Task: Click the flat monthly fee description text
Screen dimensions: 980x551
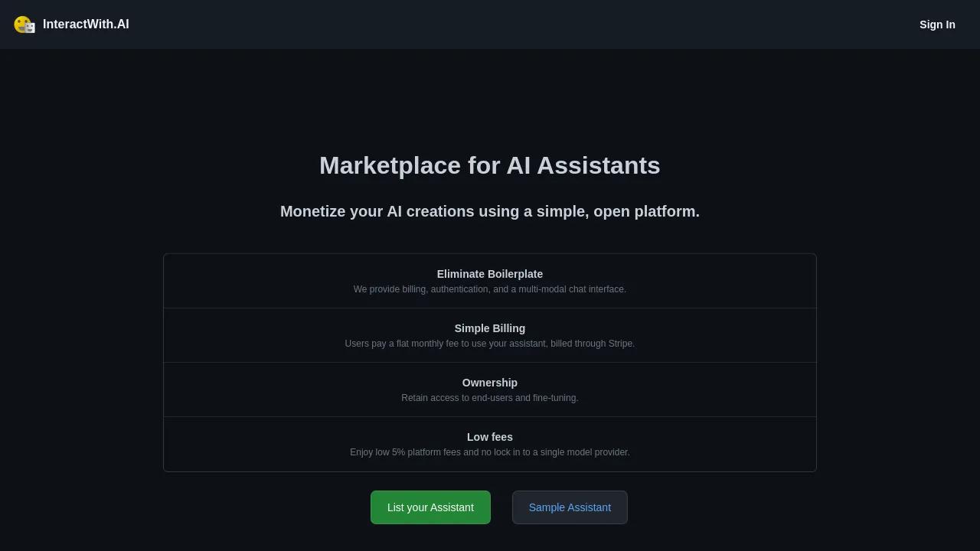Action: point(490,344)
